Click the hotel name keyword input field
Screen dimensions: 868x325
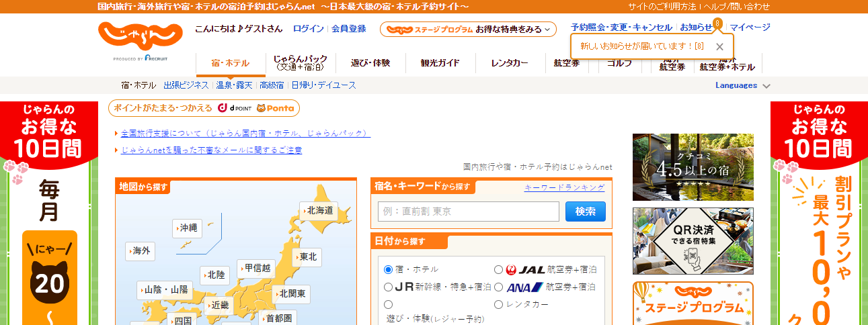coord(468,212)
